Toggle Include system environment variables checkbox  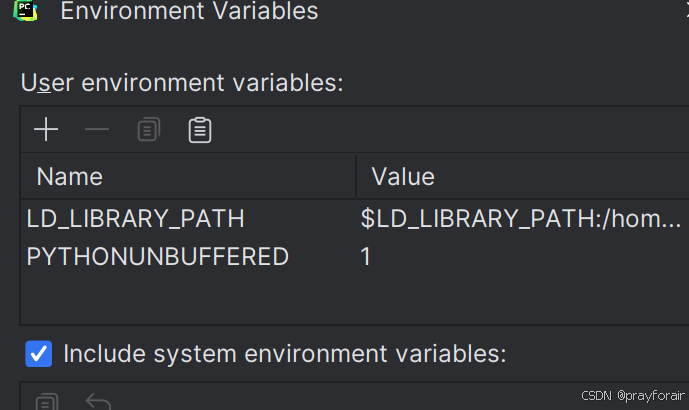click(x=39, y=353)
